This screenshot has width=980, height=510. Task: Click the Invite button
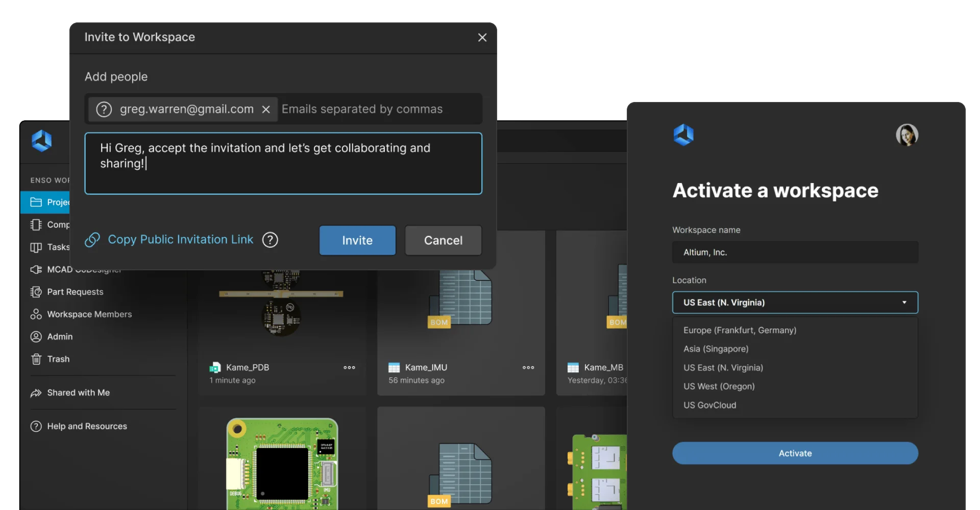point(357,240)
